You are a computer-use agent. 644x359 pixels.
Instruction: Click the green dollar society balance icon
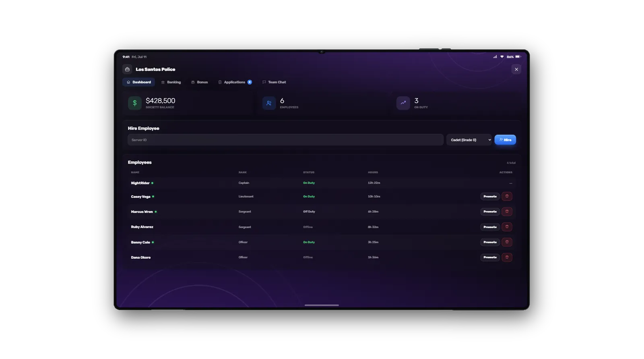click(x=135, y=103)
